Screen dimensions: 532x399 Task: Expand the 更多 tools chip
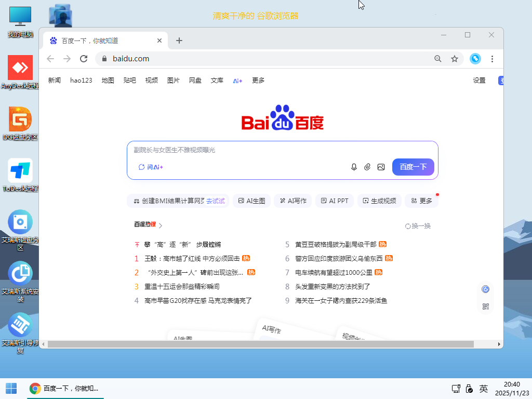click(x=422, y=201)
